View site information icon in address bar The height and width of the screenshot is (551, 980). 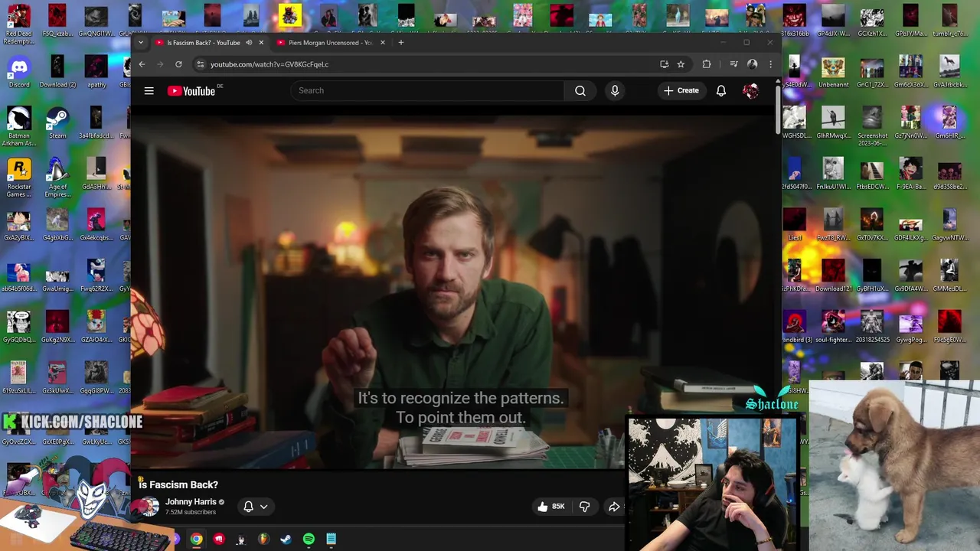pos(201,64)
